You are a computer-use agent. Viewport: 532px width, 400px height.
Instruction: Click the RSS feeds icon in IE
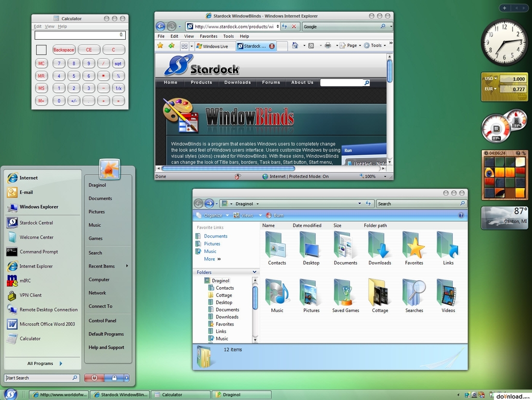pos(311,45)
